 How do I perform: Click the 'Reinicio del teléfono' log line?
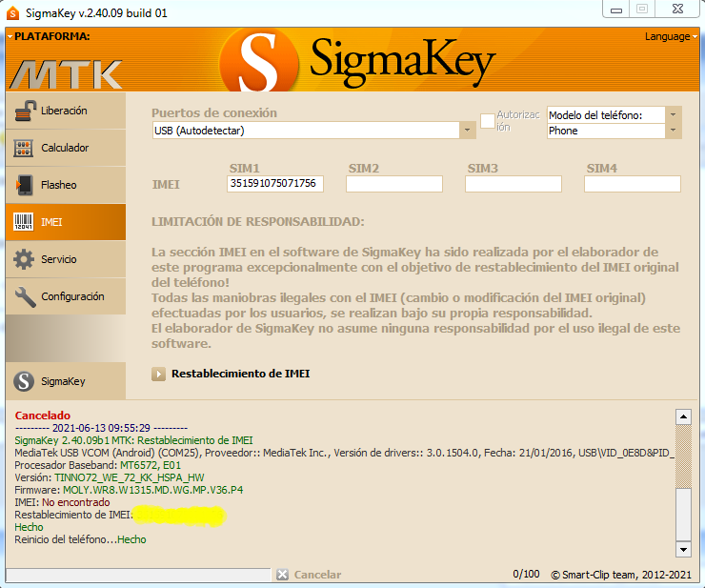point(80,539)
